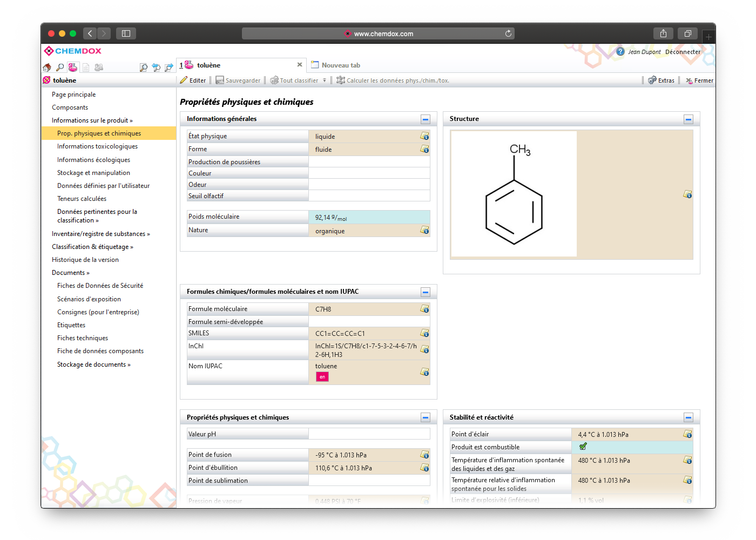The image size is (756, 540).
Task: Open Informations toxicologiques in the sidebar
Action: [x=97, y=146]
